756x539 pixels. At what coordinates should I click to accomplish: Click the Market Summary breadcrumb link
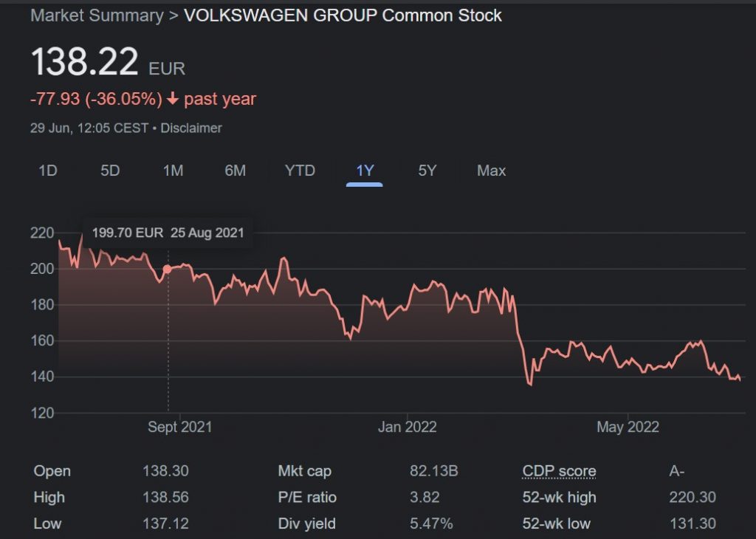97,16
